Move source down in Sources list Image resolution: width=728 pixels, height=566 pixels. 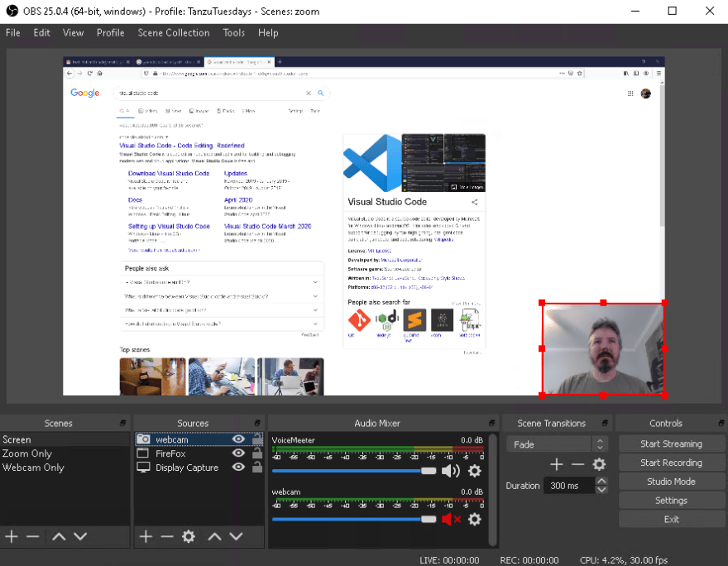coord(236,537)
